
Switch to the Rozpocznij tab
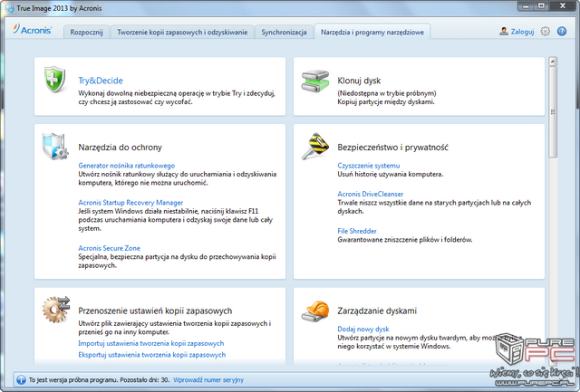[x=87, y=33]
